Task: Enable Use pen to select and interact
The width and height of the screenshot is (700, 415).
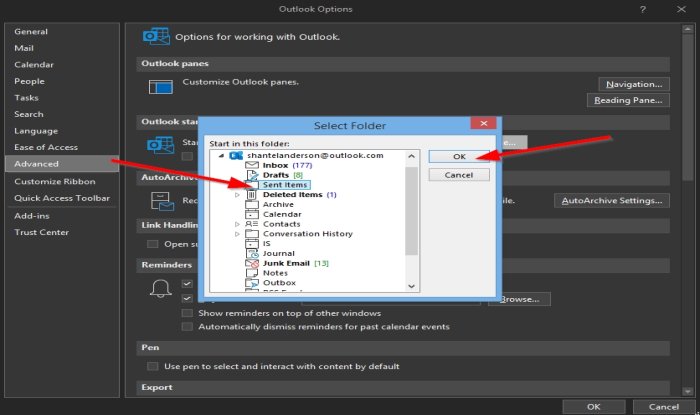Action: click(x=153, y=366)
